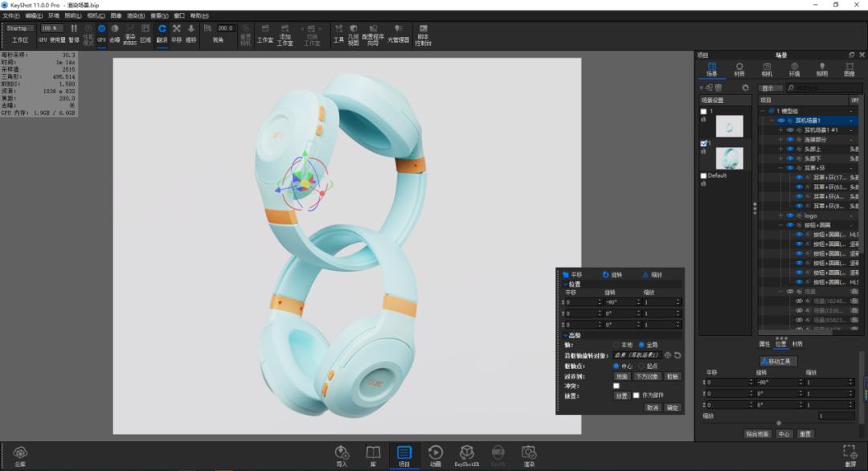Open scene set settings gear icon

745,88
